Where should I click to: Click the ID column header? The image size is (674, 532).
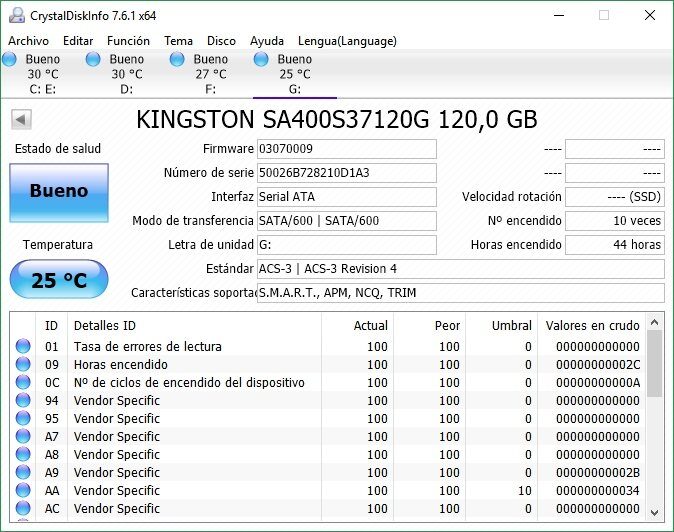coord(51,326)
